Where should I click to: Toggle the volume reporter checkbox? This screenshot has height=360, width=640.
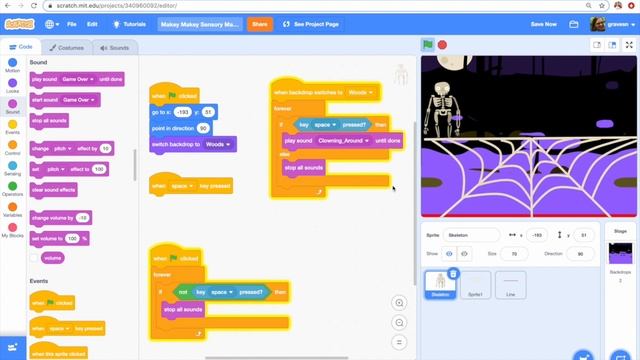(x=34, y=258)
